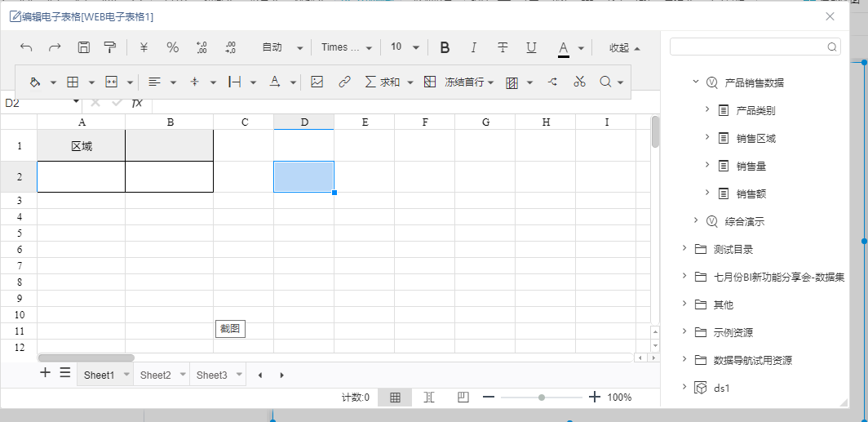Click the conditional format icon
This screenshot has height=422, width=868.
click(x=512, y=82)
